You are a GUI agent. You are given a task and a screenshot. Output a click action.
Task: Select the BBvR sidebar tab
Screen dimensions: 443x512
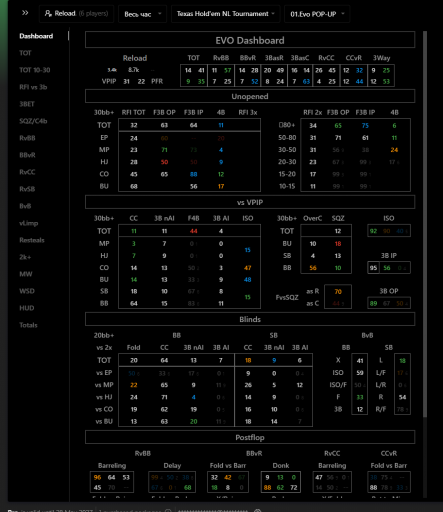point(27,155)
